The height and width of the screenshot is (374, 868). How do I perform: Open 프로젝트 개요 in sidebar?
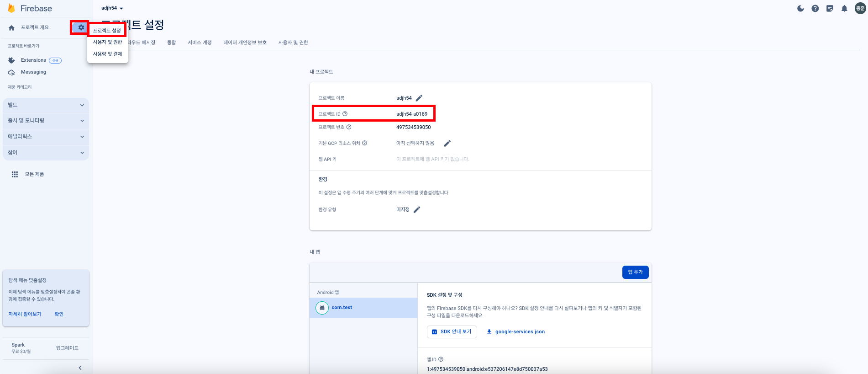pos(35,27)
